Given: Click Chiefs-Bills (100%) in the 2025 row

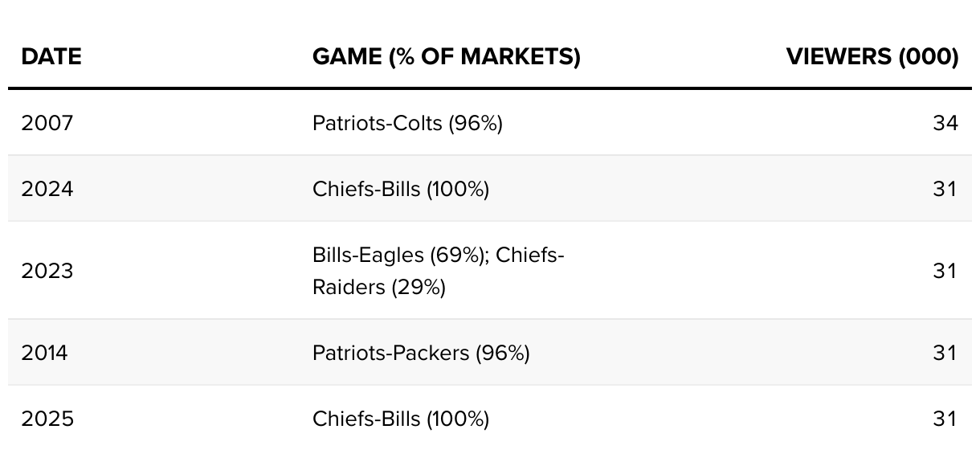Looking at the screenshot, I should click(x=401, y=419).
